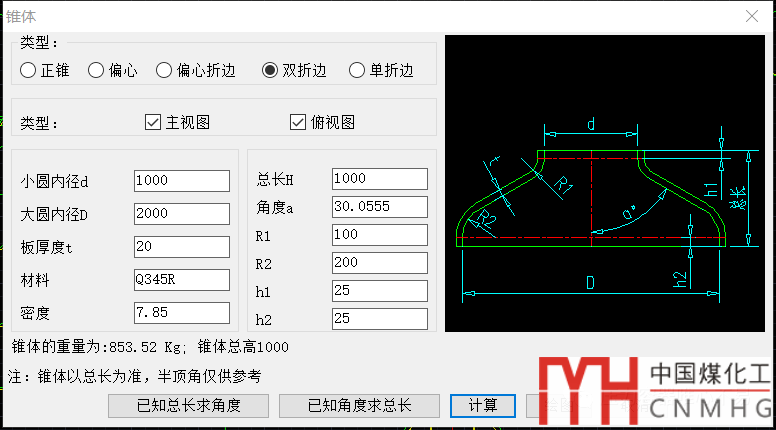Click the 小圆内径d input field
Viewport: 776px width, 430px height.
pos(181,180)
